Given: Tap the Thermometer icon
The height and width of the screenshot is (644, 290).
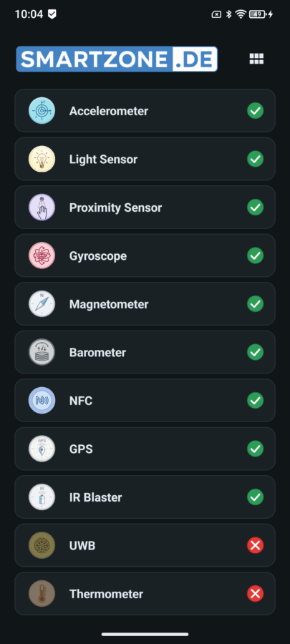Looking at the screenshot, I should pos(42,594).
